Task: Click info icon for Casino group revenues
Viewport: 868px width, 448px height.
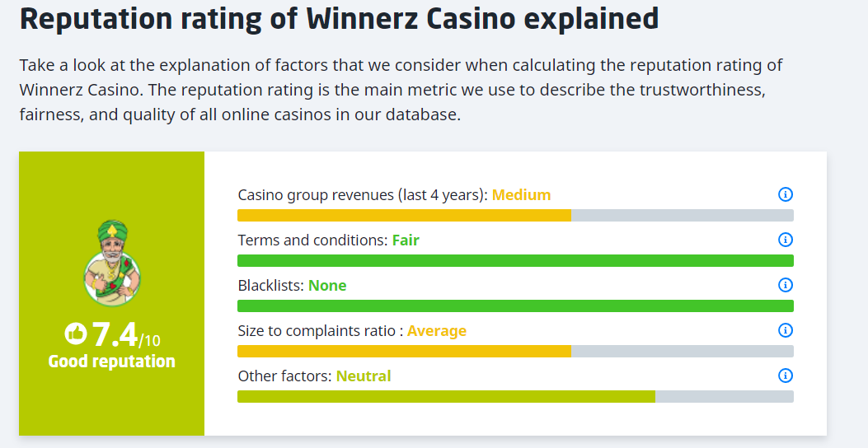Action: tap(785, 194)
